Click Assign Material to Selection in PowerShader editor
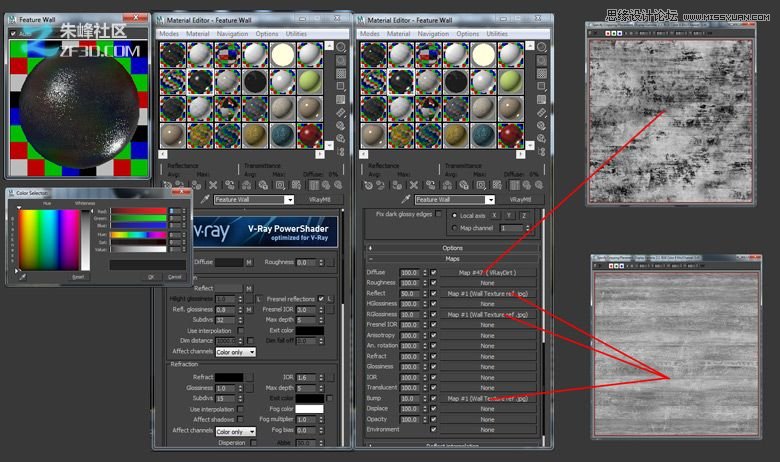Screen dimensions: 780x462 [196, 185]
